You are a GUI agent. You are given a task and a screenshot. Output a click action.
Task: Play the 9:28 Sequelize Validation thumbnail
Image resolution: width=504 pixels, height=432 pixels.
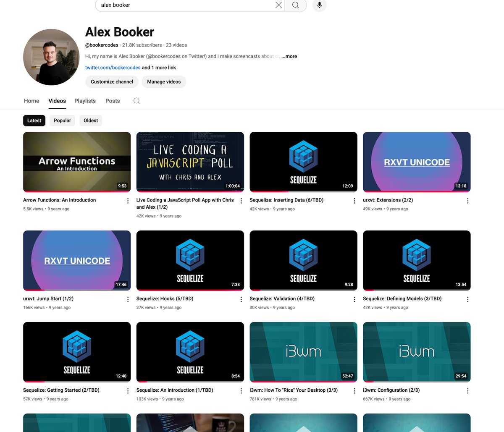pyautogui.click(x=303, y=261)
